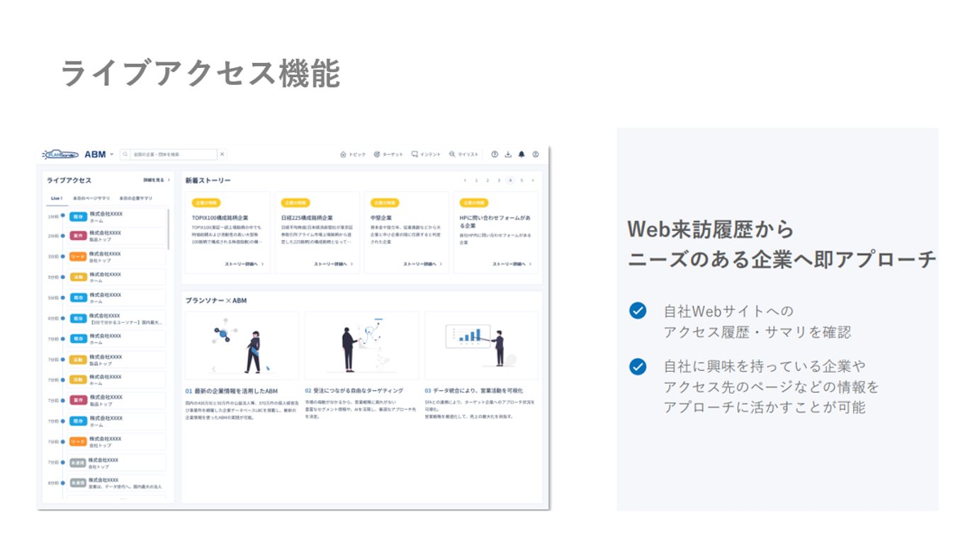
Task: Click the download icon in the header
Action: click(x=509, y=154)
